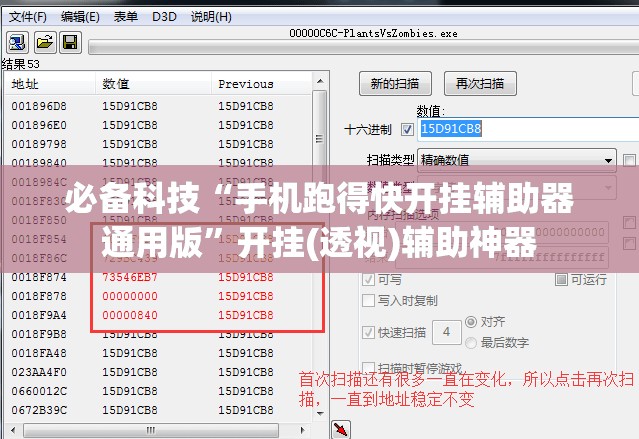Select the 最后数字 last digits radio button
The height and width of the screenshot is (439, 639).
(471, 343)
